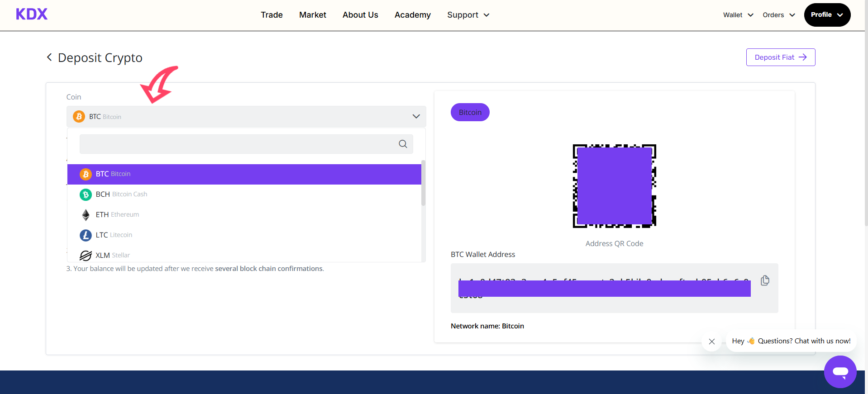Select LTC Litecoin option
The image size is (868, 394).
pos(244,235)
